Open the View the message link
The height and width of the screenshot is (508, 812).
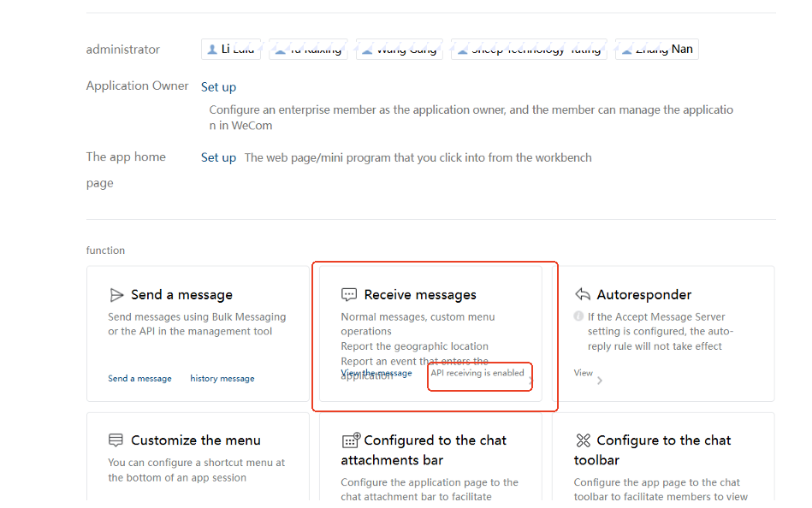click(376, 373)
